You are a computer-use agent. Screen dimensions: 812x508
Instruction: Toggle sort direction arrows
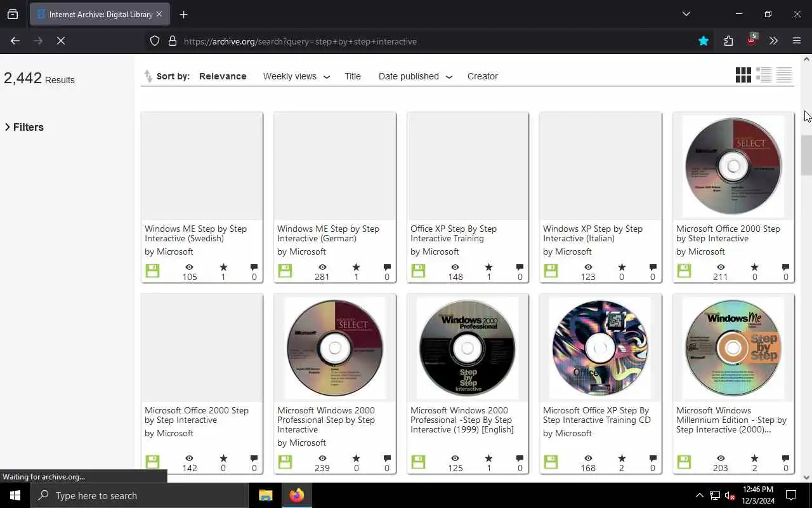click(148, 76)
